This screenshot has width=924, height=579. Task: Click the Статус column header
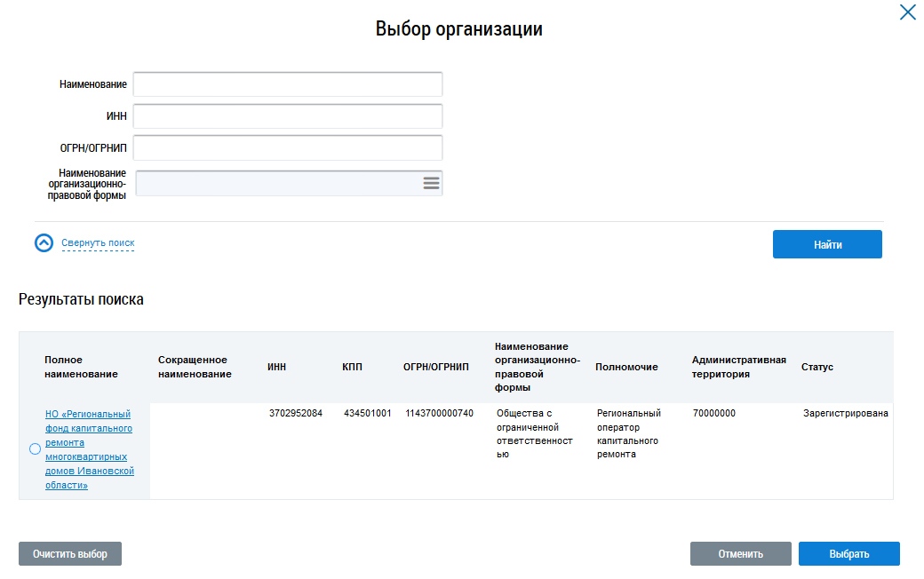[x=816, y=367]
